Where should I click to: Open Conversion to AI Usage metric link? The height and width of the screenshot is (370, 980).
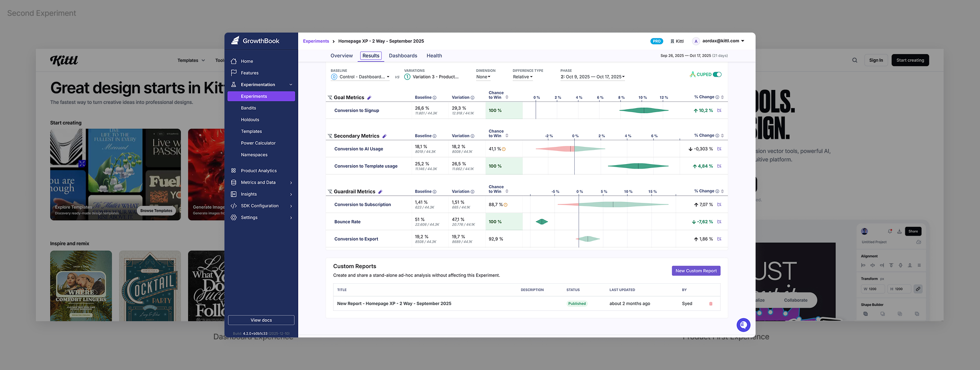[358, 149]
